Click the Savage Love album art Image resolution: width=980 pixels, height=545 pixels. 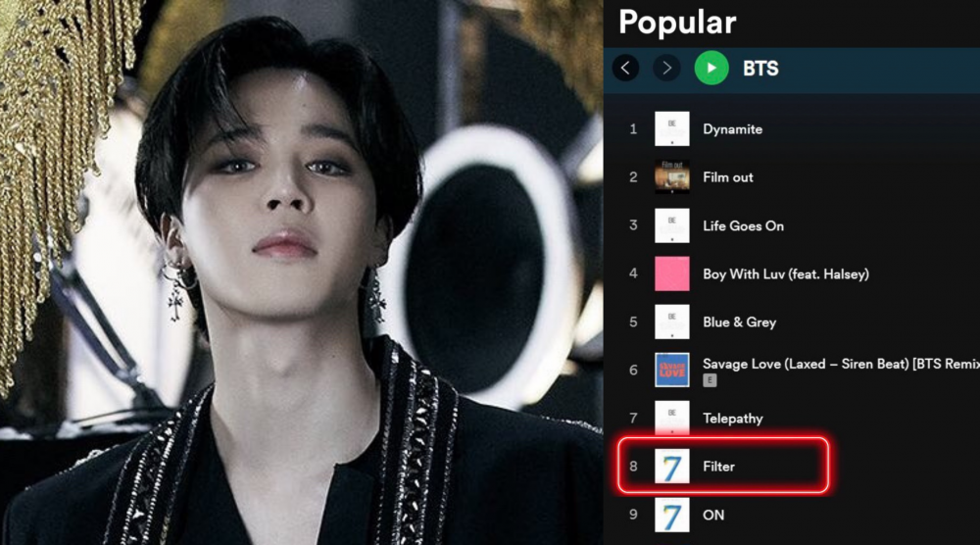[672, 370]
